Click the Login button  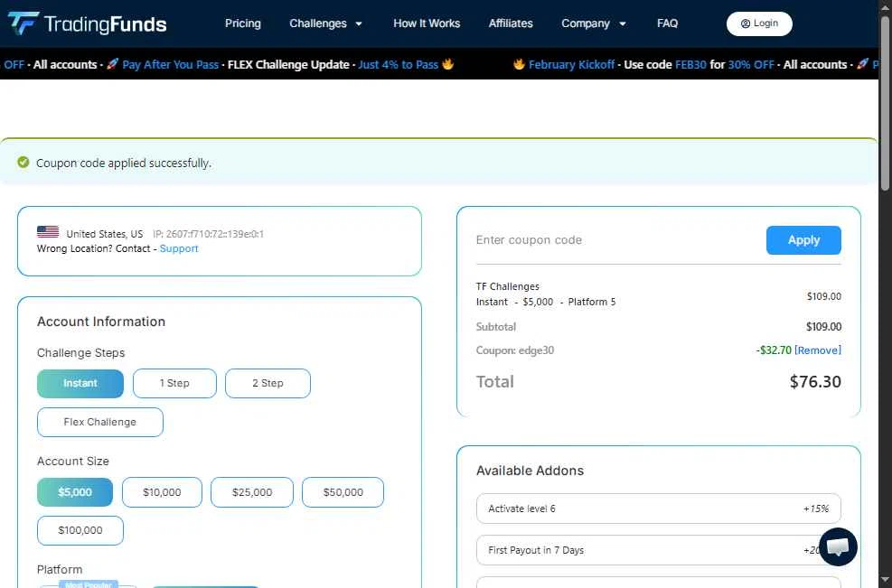(759, 23)
